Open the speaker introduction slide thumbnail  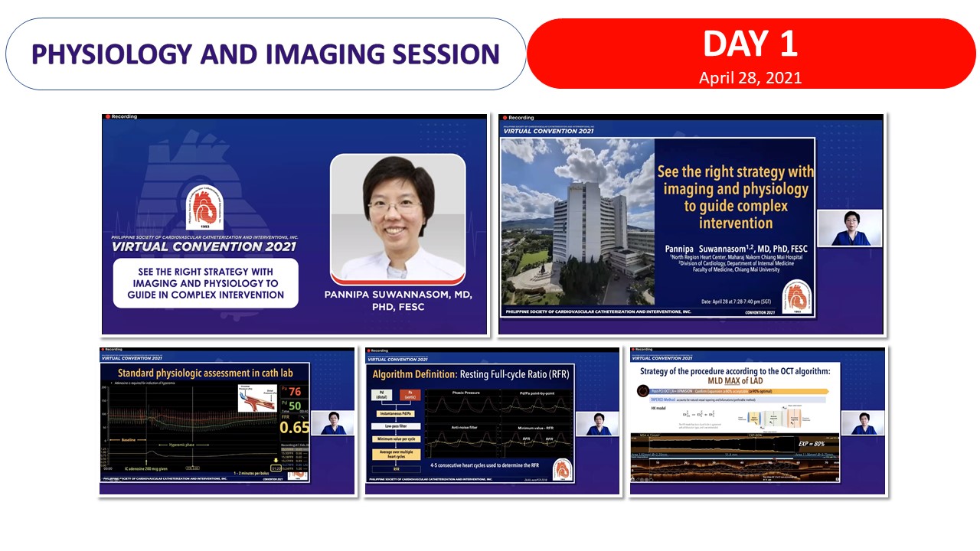click(x=295, y=225)
